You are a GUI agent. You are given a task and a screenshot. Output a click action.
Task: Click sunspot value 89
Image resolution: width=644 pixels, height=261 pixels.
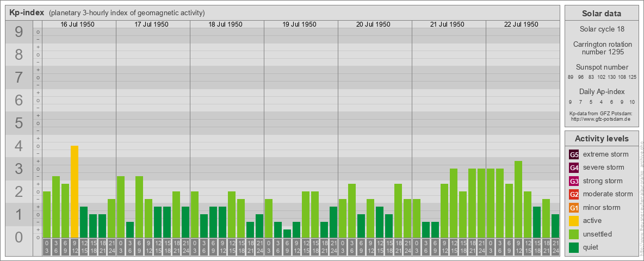point(571,77)
